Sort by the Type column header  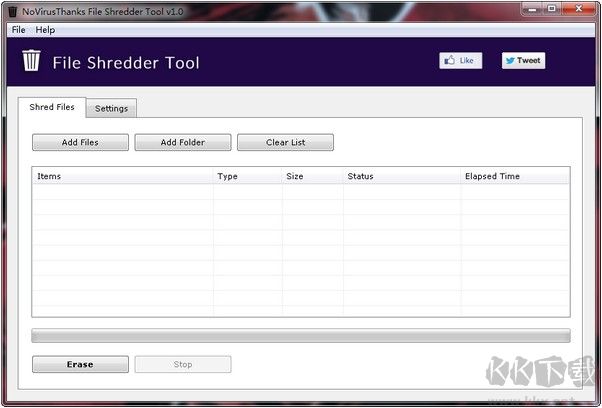click(248, 176)
